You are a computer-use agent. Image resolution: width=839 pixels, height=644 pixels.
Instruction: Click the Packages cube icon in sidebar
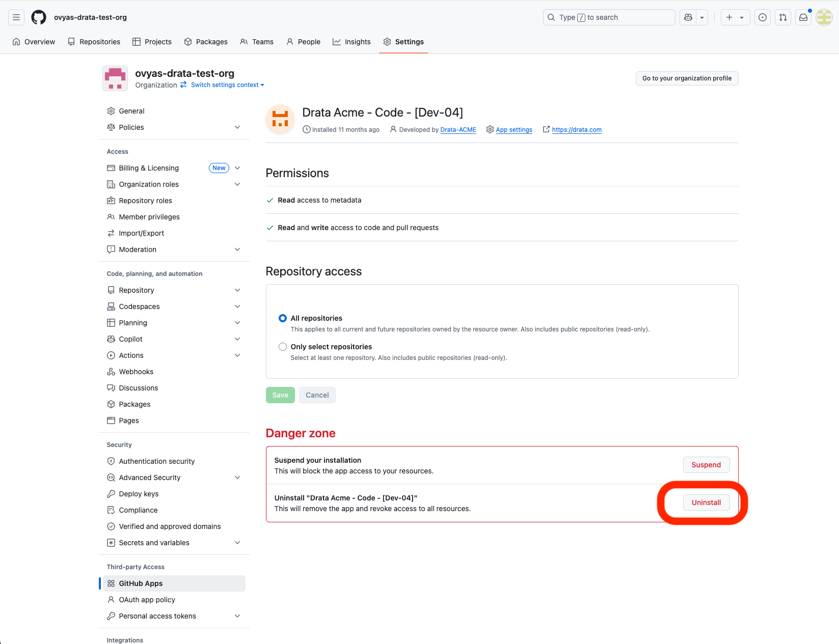(111, 404)
